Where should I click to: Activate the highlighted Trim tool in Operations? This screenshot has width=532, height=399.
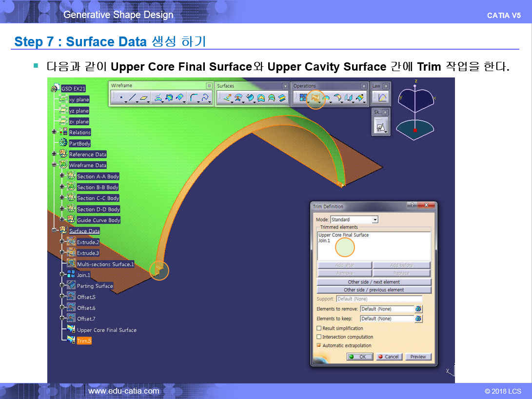pyautogui.click(x=315, y=99)
